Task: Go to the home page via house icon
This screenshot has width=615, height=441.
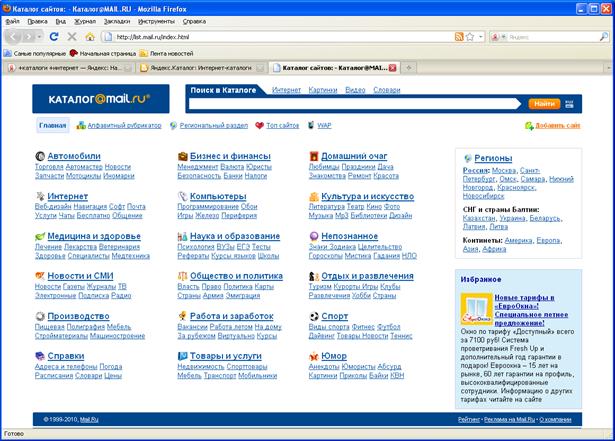Action: click(90, 36)
